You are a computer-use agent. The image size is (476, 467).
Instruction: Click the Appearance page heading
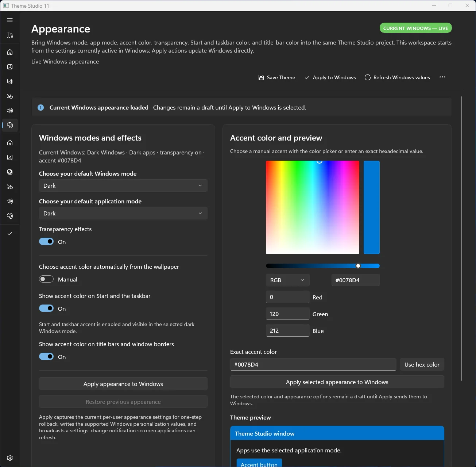click(x=61, y=29)
